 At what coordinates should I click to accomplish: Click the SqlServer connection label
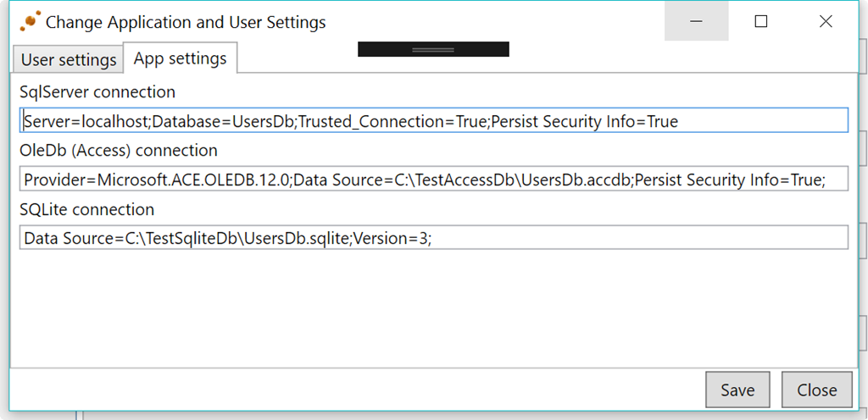(x=97, y=91)
